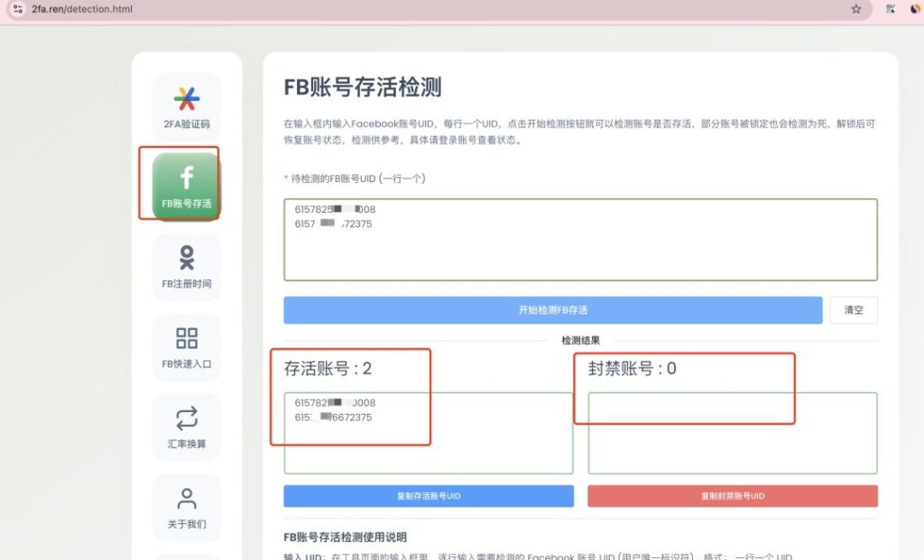Screen dimensions: 924x560
Task: Open the 汇率换算 exchange tool
Action: pyautogui.click(x=186, y=427)
